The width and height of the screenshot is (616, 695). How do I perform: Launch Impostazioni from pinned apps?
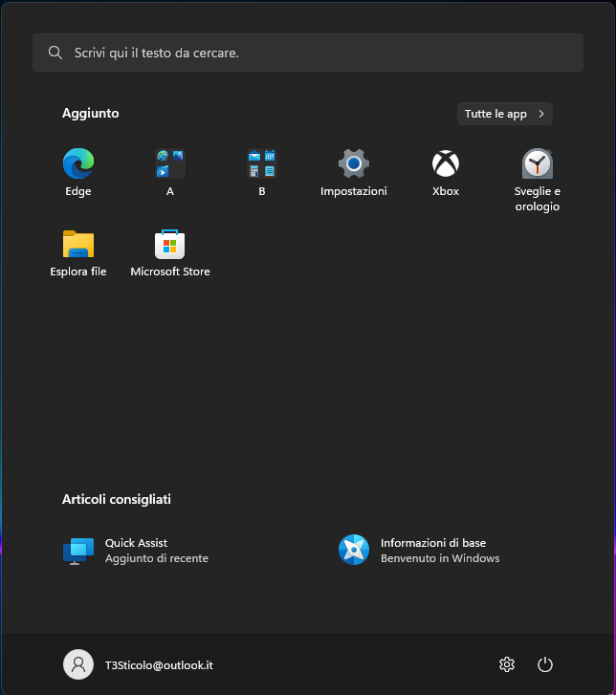pos(354,172)
